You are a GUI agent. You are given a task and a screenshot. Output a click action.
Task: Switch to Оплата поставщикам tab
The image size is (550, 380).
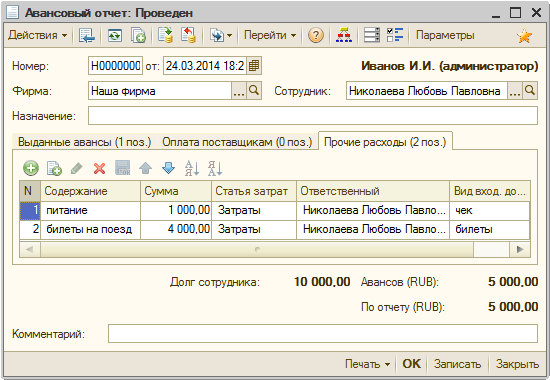click(237, 142)
